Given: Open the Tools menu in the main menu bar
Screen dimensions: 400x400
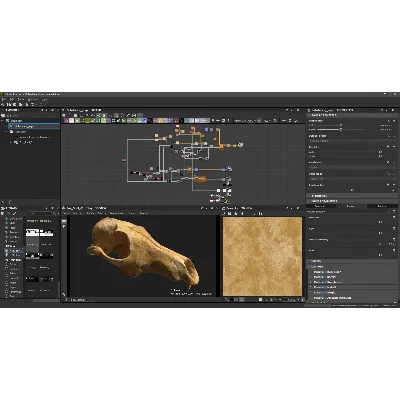Looking at the screenshot, I should tap(21, 99).
